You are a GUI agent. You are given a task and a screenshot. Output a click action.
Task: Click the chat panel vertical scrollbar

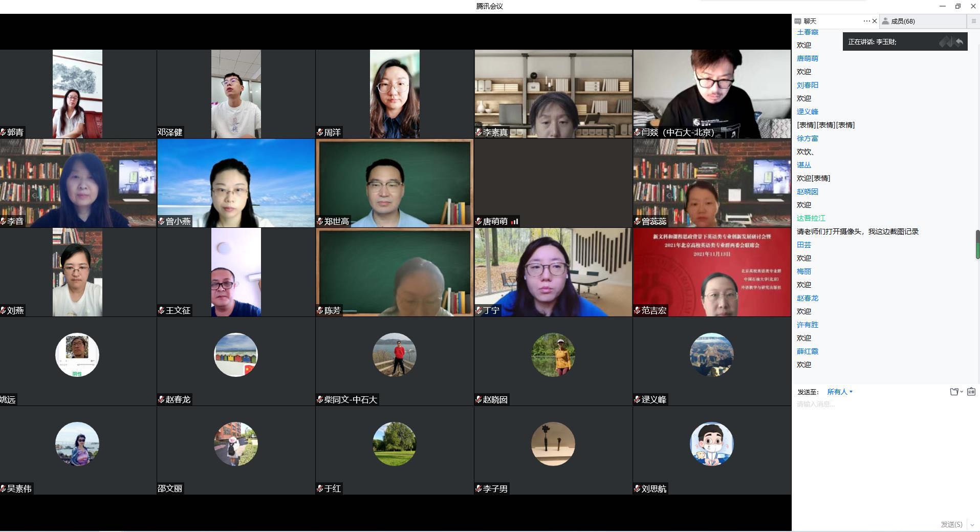click(977, 245)
